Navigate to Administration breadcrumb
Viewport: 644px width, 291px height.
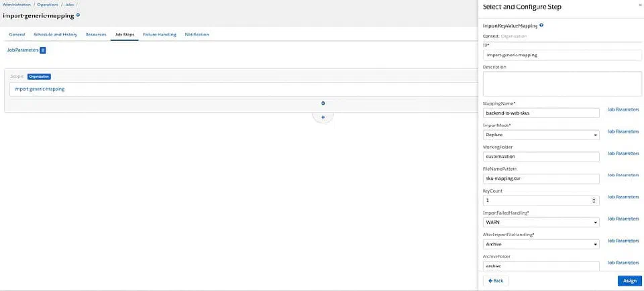pyautogui.click(x=16, y=5)
